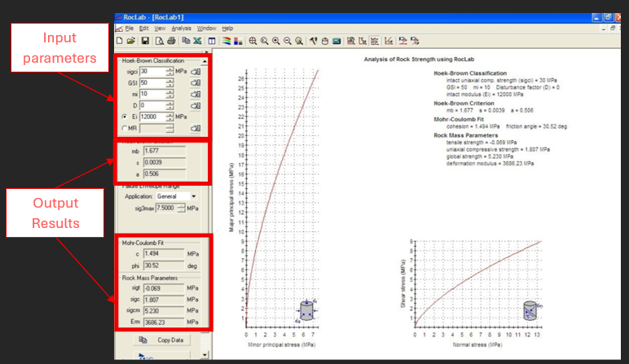Screen dimensions: 629x364
Task: Click the sig3max field showing 7.5000
Action: pyautogui.click(x=166, y=208)
